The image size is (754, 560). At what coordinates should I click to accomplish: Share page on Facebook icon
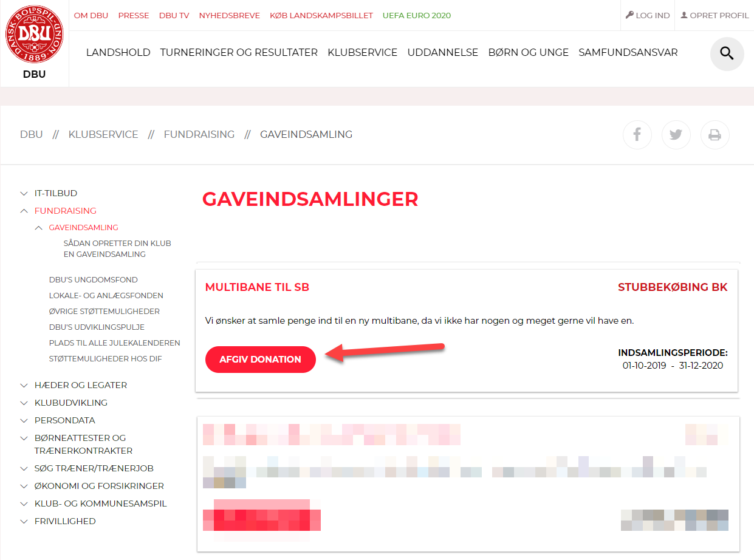pyautogui.click(x=637, y=134)
